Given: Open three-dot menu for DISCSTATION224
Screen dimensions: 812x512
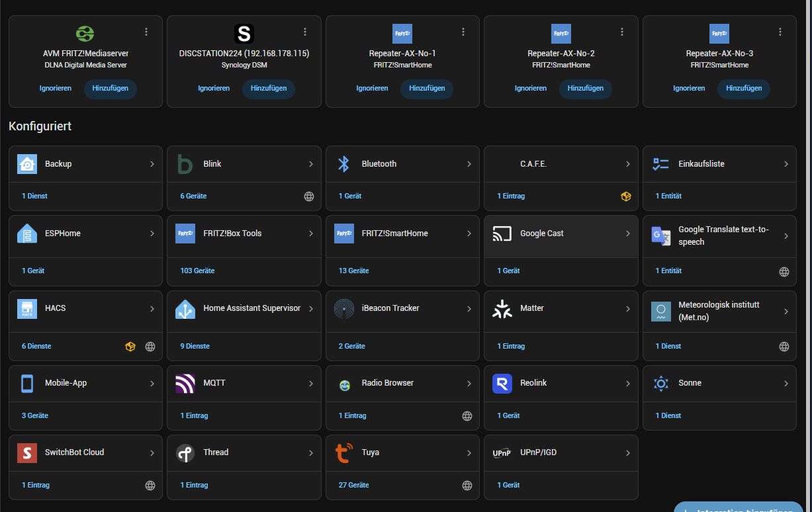Looking at the screenshot, I should 305,32.
